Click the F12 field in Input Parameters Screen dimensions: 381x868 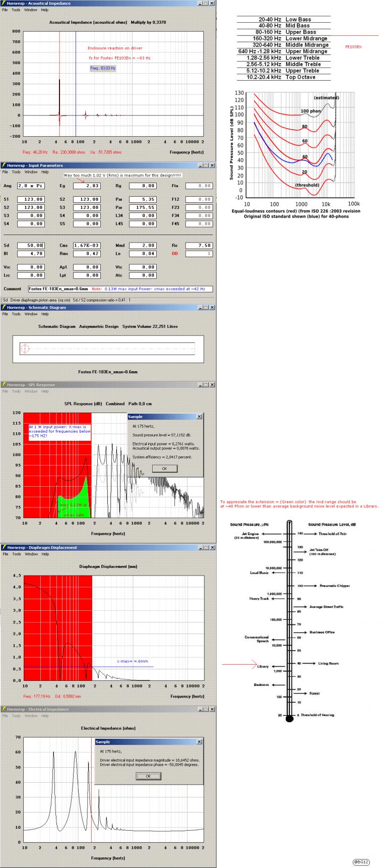(x=199, y=199)
